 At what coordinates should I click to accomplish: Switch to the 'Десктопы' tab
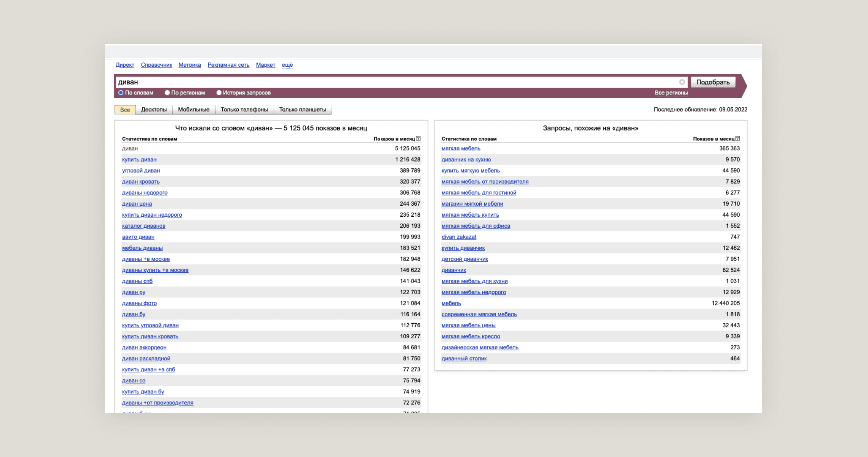[154, 110]
